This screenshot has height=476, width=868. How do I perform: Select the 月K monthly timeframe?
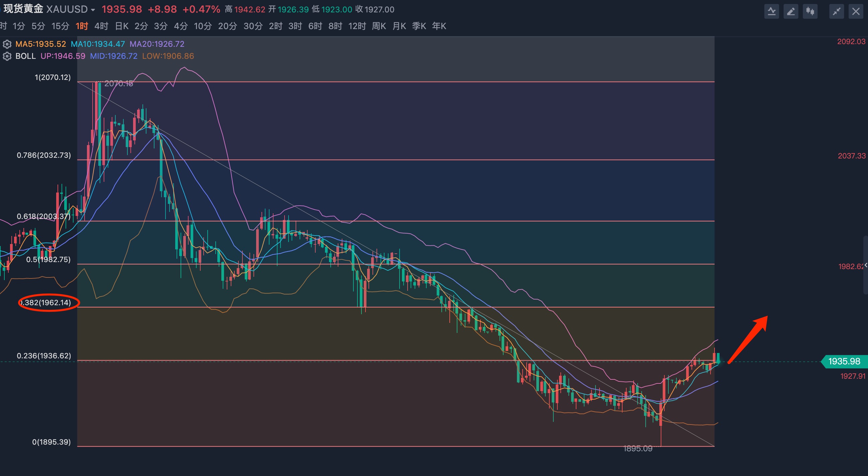399,26
